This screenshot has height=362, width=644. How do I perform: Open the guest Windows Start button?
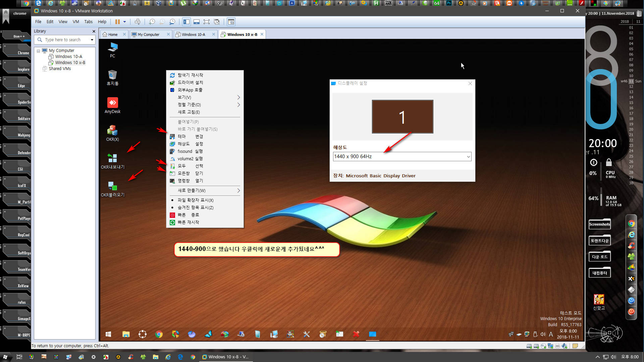(x=108, y=334)
